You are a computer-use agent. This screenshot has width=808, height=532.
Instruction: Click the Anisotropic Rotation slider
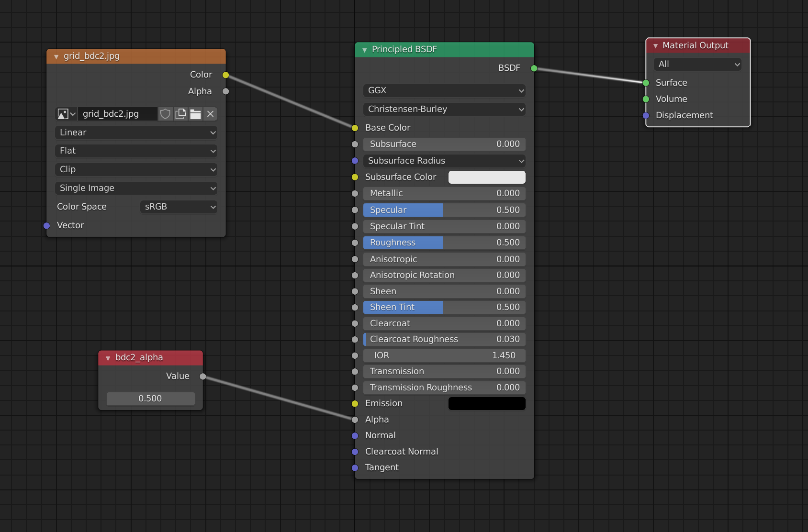[444, 275]
